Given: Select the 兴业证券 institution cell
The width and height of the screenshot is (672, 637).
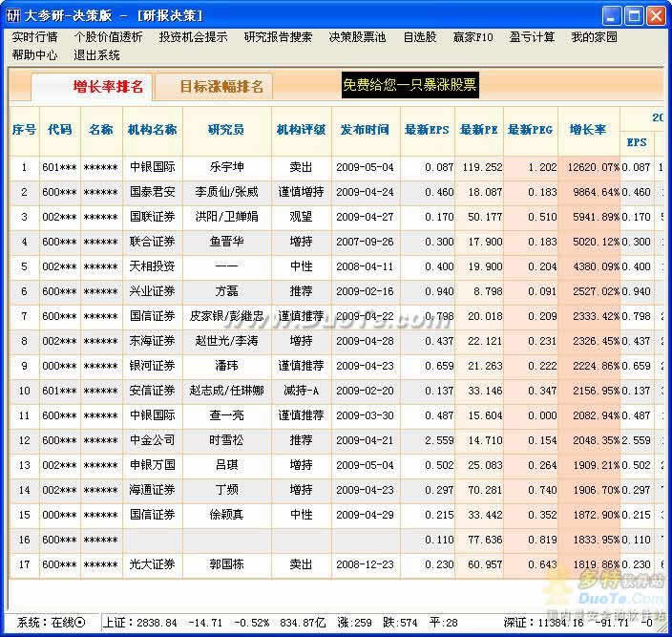Looking at the screenshot, I should click(153, 291).
